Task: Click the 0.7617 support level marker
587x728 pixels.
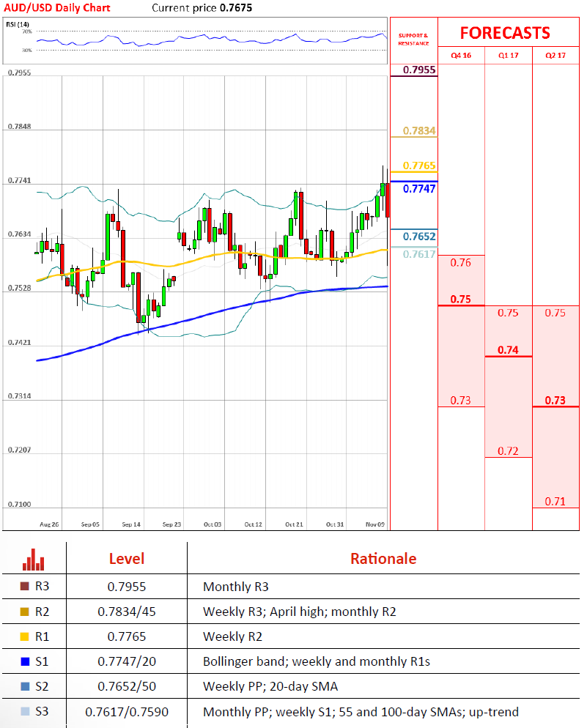Action: 419,254
